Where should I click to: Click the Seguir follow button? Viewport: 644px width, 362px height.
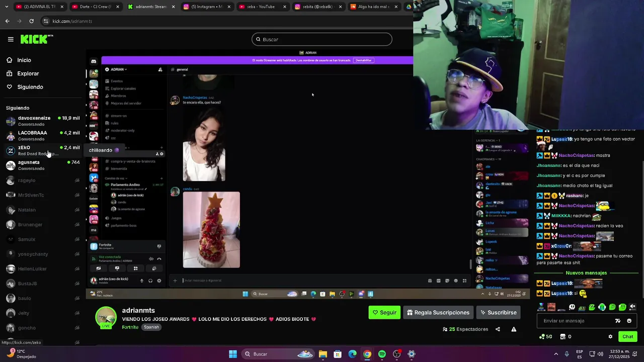click(384, 312)
